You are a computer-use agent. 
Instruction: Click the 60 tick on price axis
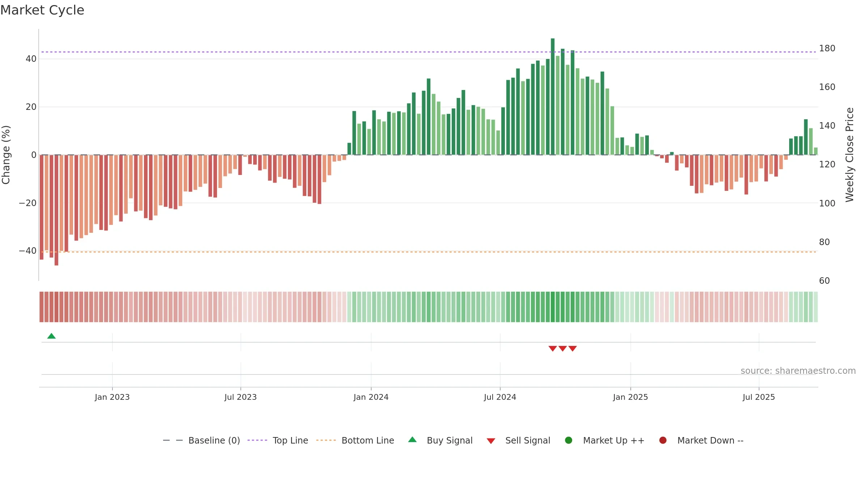pos(825,281)
